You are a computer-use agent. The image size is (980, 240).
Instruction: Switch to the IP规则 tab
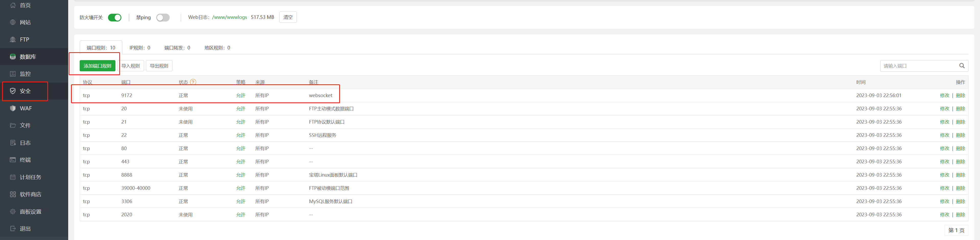140,48
